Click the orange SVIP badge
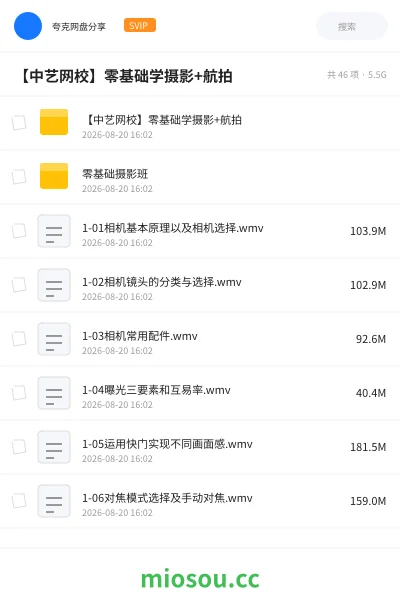Viewport: 400px width, 600px height. [140, 25]
